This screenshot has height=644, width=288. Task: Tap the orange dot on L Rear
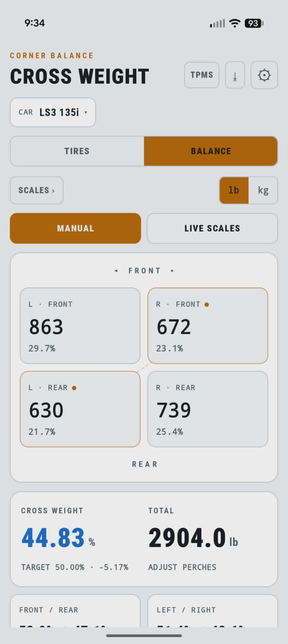[74, 388]
